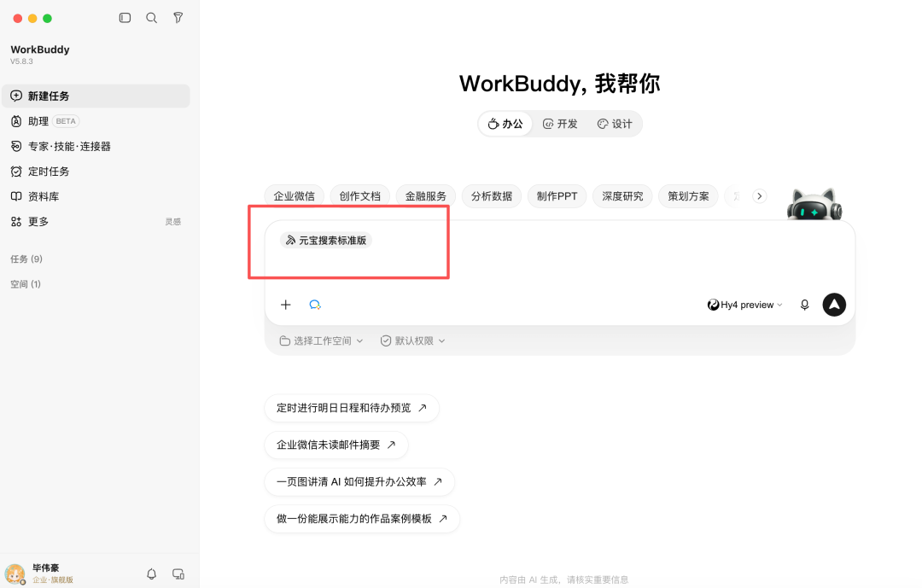Open the 毕伟豪 user profile avatar
922x588 pixels.
15,573
